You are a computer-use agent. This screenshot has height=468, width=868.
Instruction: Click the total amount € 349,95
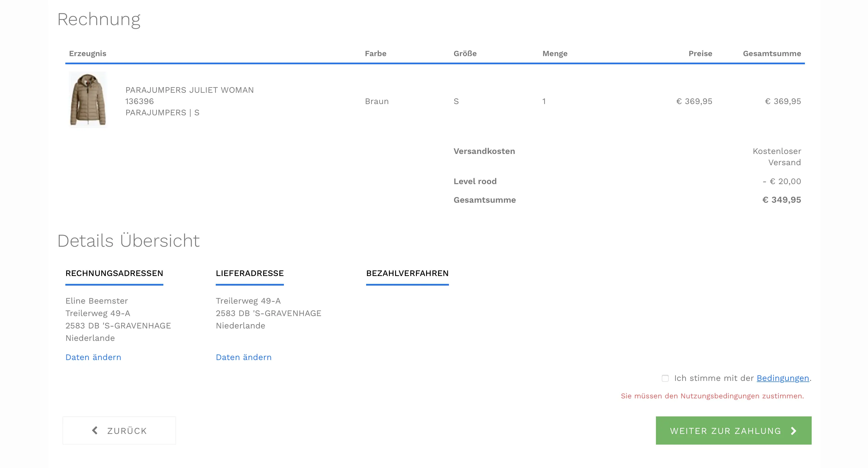(782, 200)
